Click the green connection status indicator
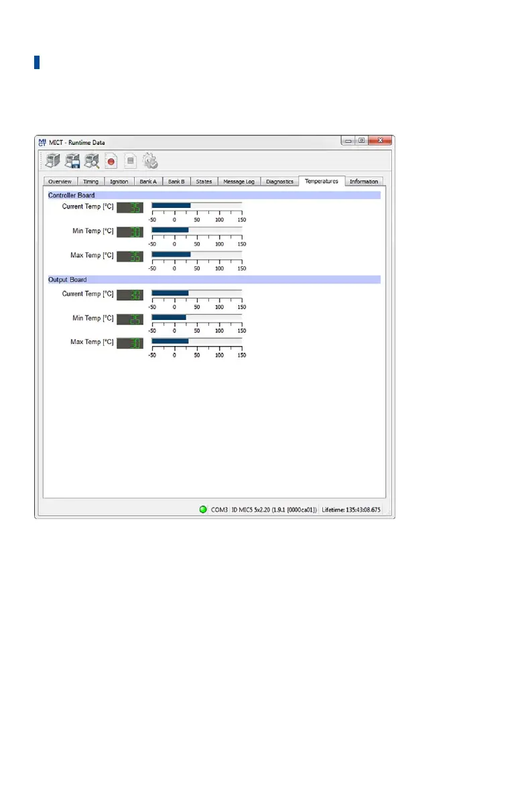The width and height of the screenshot is (532, 798). [203, 510]
